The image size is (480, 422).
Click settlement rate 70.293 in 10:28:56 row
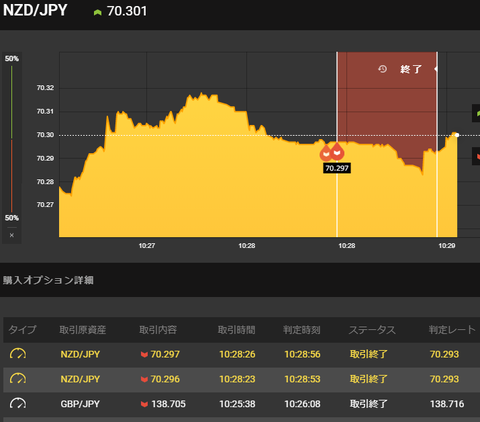pos(444,354)
